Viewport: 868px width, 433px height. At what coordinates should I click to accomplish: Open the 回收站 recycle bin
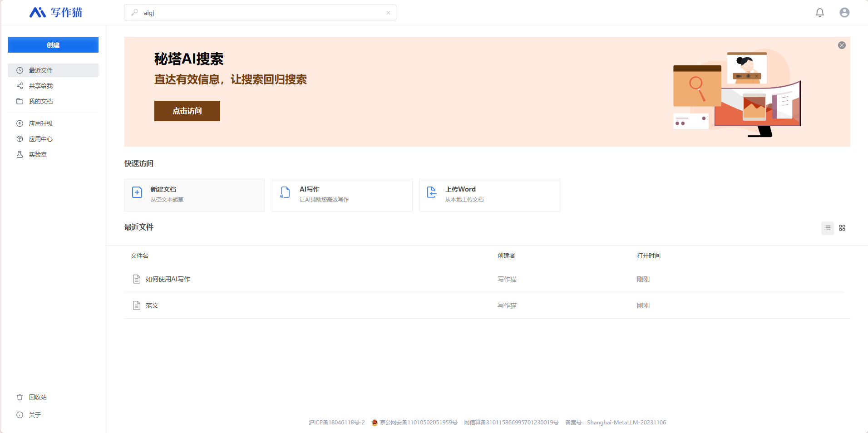point(38,397)
